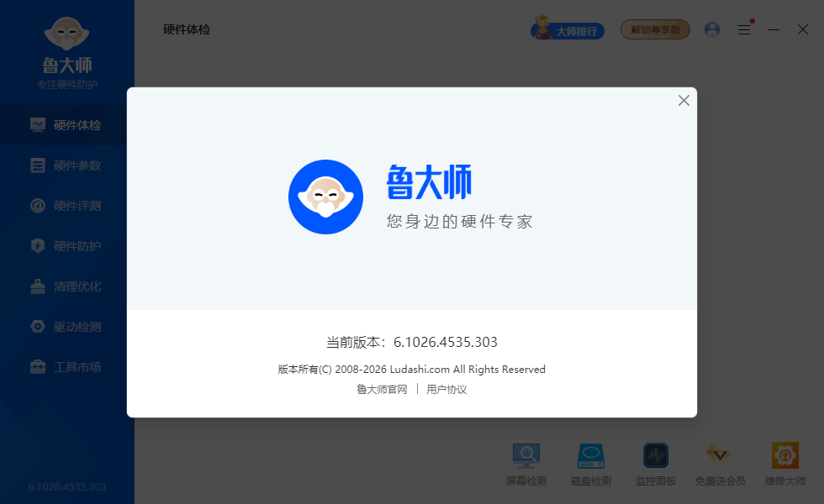Open the 鲁大师官网 link
This screenshot has height=504, width=824.
pyautogui.click(x=382, y=390)
